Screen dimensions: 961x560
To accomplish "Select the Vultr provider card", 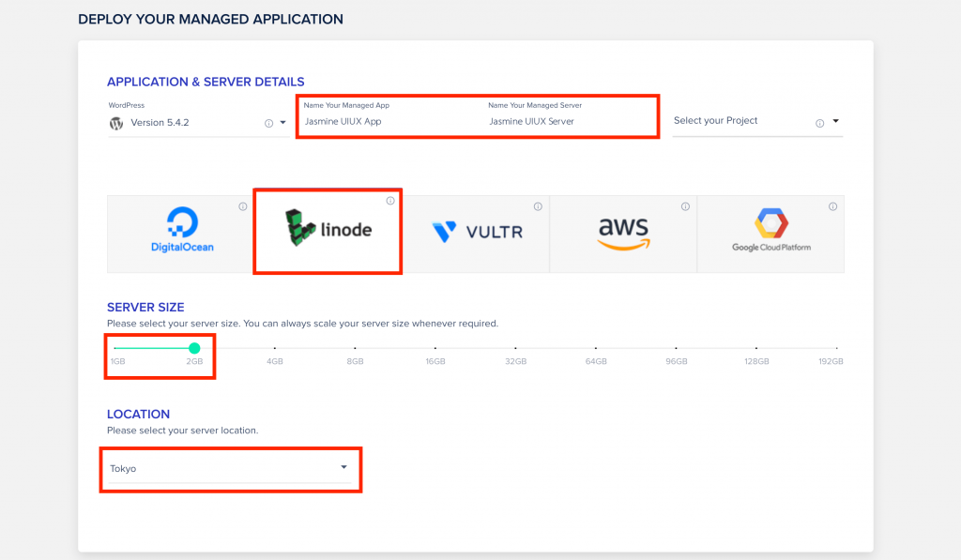I will click(x=476, y=235).
